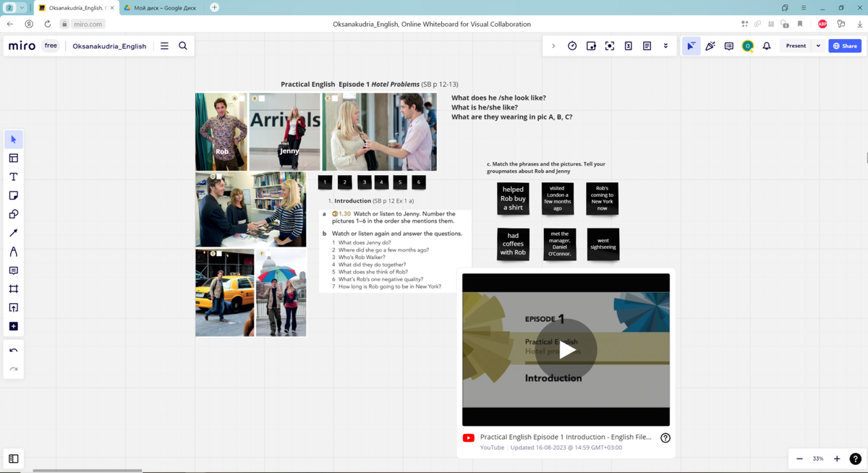Open the comments panel in top bar
This screenshot has height=473, width=868.
click(x=729, y=46)
